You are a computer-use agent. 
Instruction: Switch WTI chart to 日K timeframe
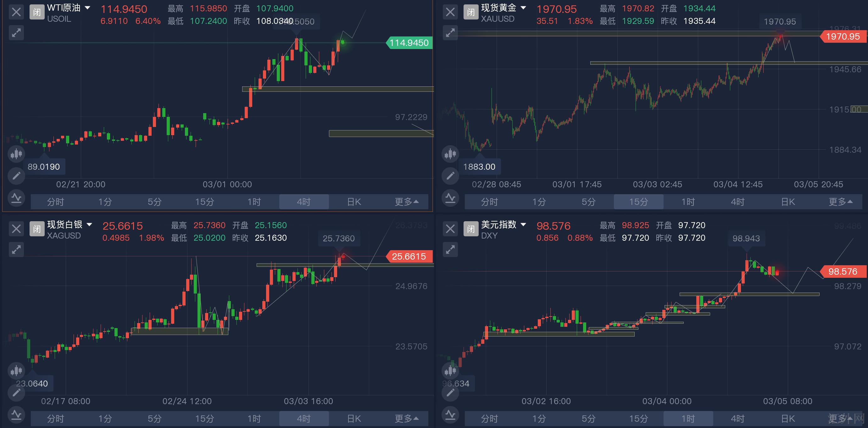point(354,202)
